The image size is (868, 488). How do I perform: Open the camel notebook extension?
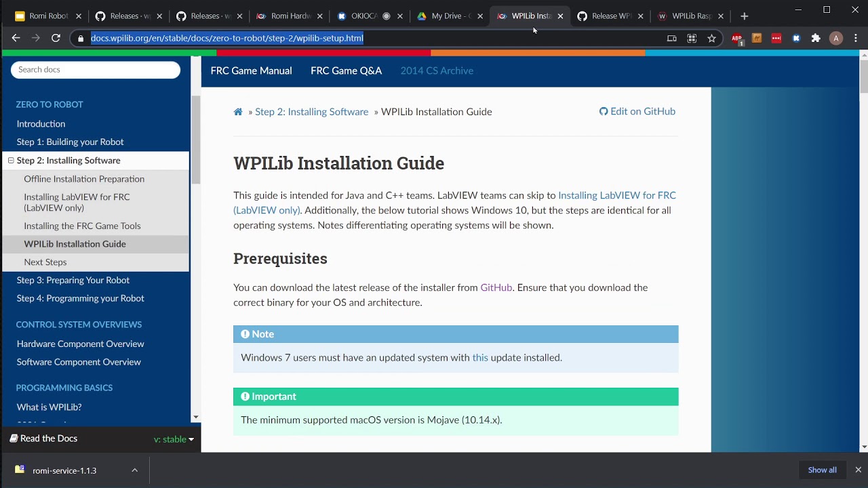[x=757, y=38]
